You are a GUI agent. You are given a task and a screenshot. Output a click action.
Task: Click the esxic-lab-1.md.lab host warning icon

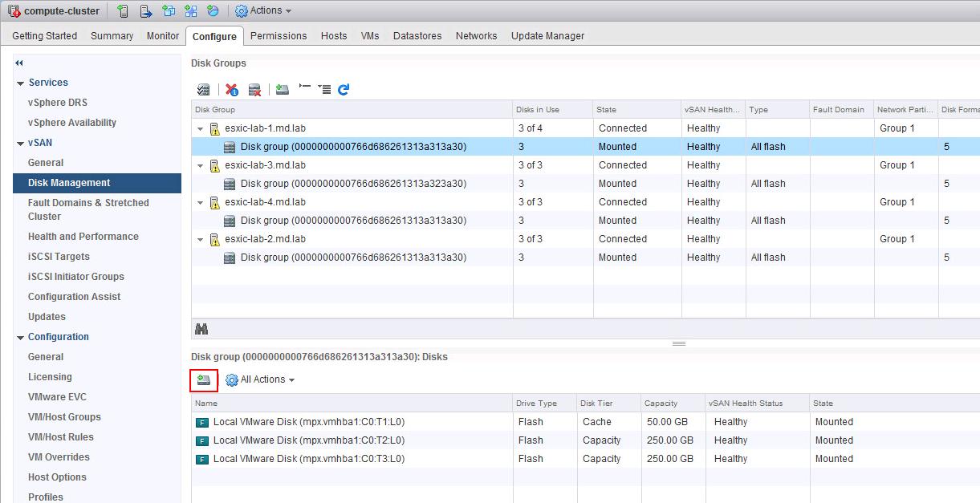[214, 128]
